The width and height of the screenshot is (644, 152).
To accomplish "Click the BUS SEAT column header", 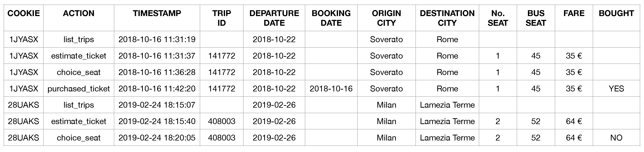I will (535, 18).
